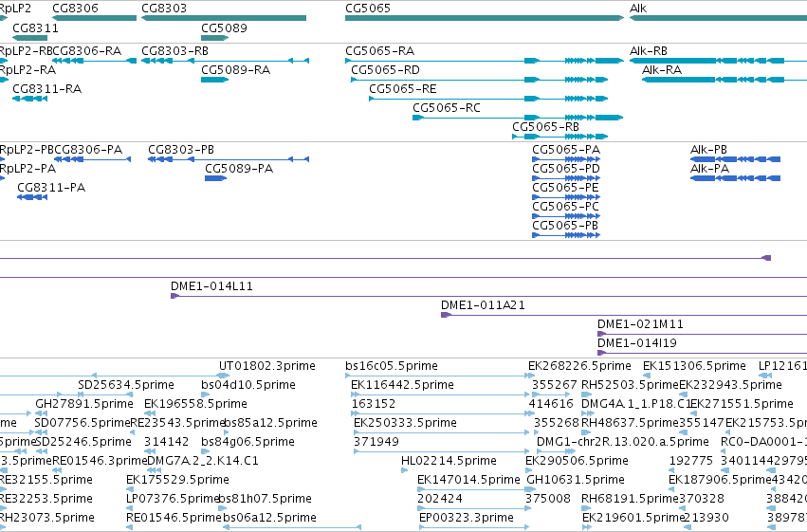Viewport: 807px width, 532px height.
Task: Click EST EP00323.3prime
Action: (x=467, y=518)
